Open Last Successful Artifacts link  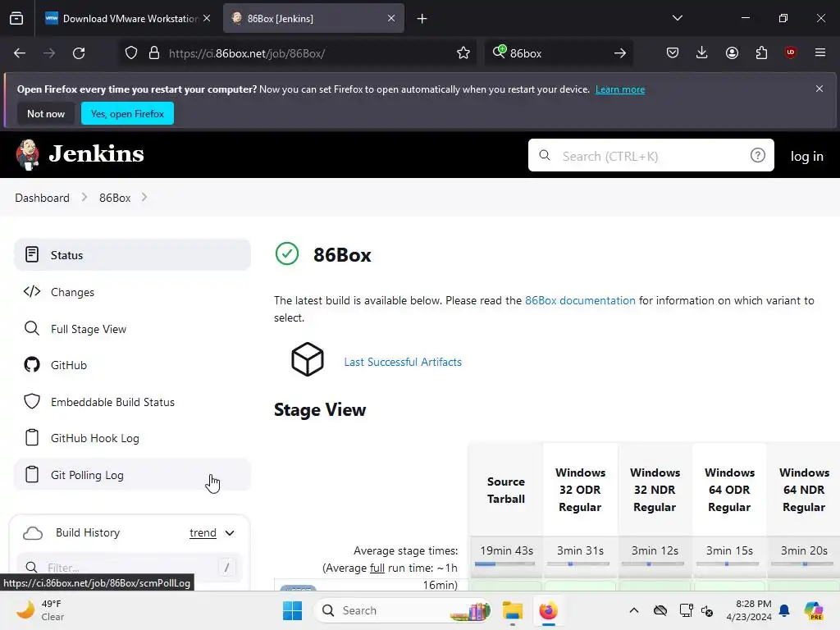coord(403,362)
